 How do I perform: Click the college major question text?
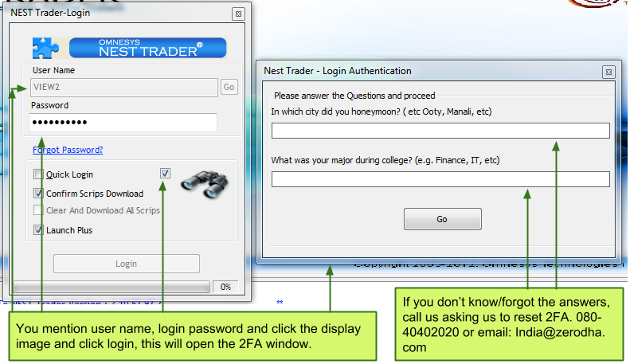pyautogui.click(x=385, y=160)
